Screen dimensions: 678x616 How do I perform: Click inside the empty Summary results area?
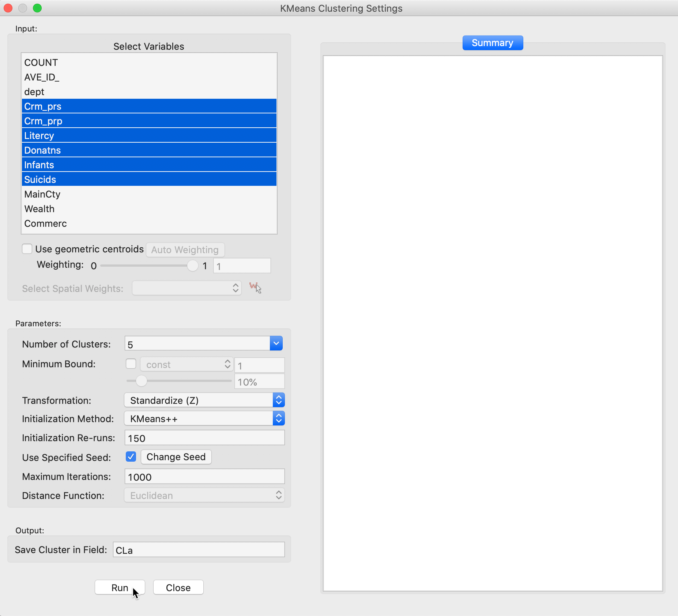(493, 323)
